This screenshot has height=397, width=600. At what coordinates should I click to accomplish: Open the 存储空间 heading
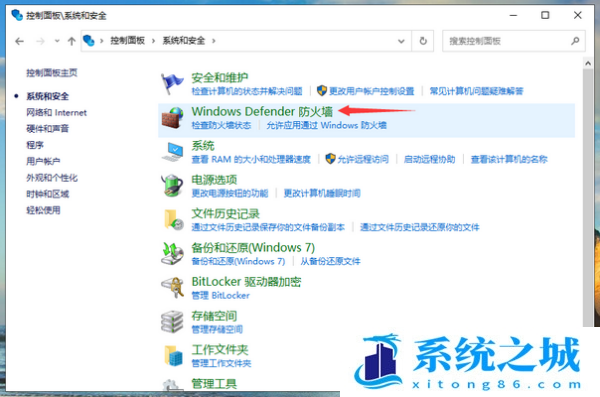pos(214,315)
